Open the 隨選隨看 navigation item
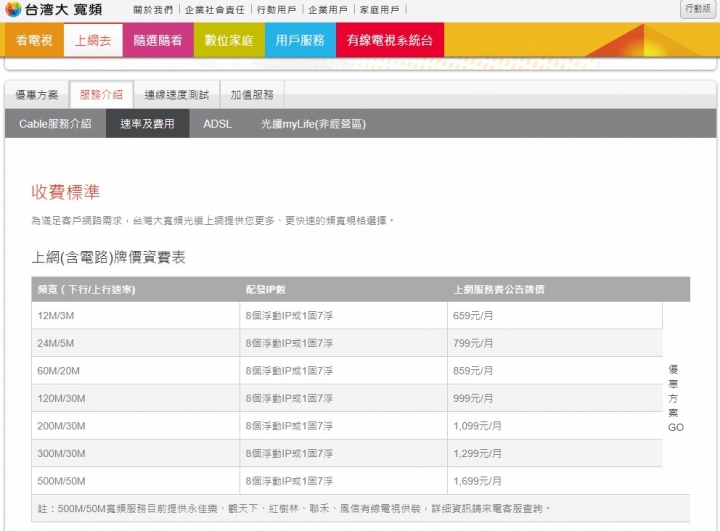 coord(158,41)
